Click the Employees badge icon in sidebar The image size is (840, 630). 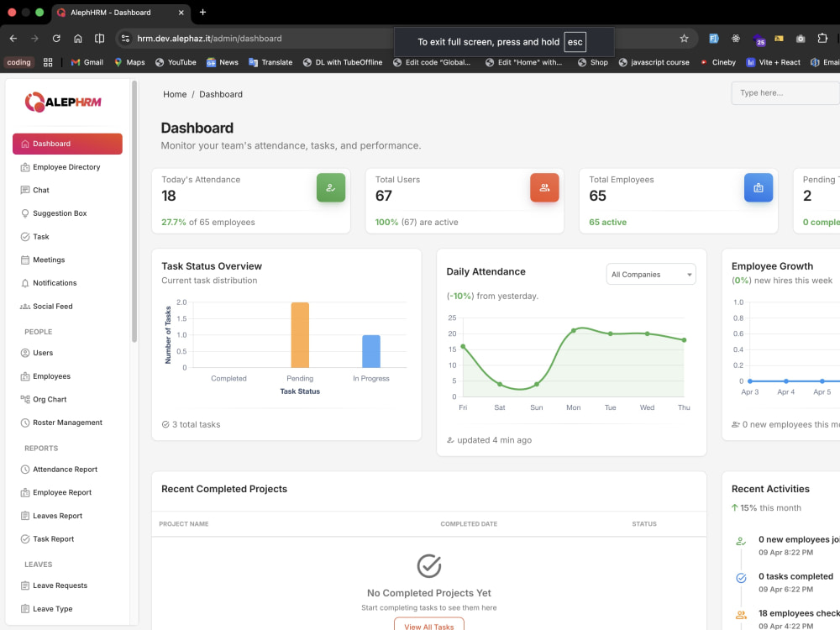point(24,376)
